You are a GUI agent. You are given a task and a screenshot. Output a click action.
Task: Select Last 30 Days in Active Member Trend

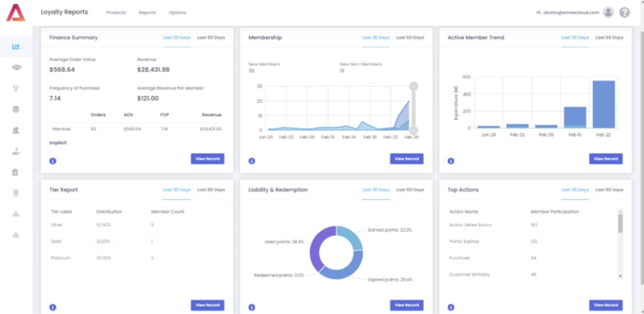[x=575, y=38]
